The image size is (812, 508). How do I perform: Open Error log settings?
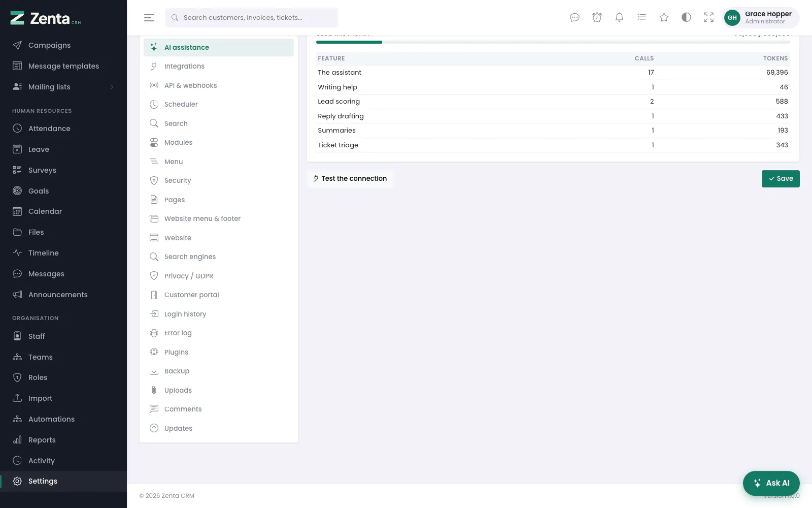click(219, 333)
